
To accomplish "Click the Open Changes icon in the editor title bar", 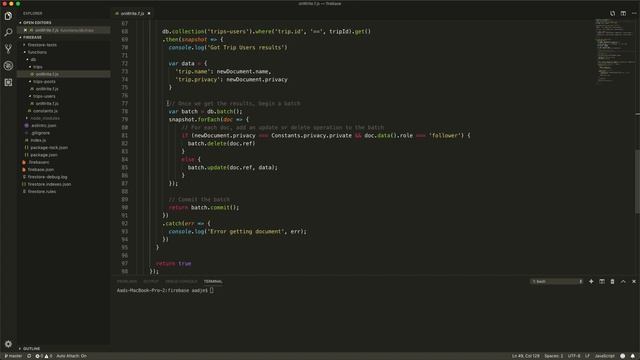I will pos(612,13).
